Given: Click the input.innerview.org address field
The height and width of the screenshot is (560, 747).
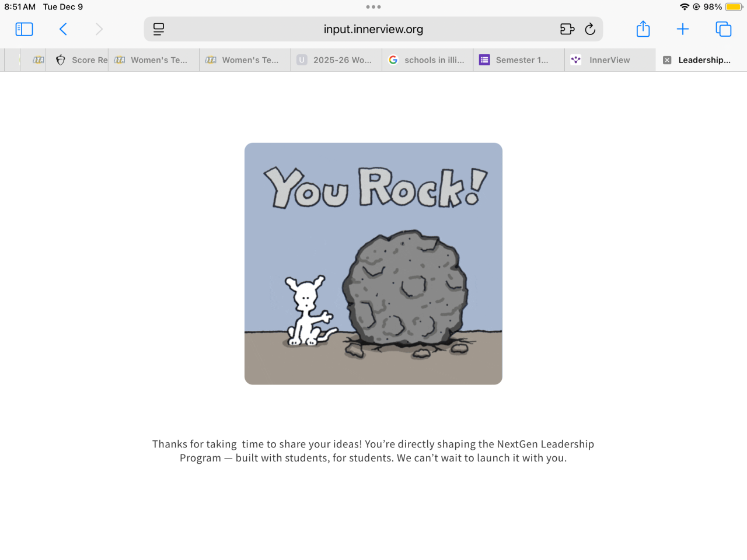Looking at the screenshot, I should pyautogui.click(x=373, y=29).
